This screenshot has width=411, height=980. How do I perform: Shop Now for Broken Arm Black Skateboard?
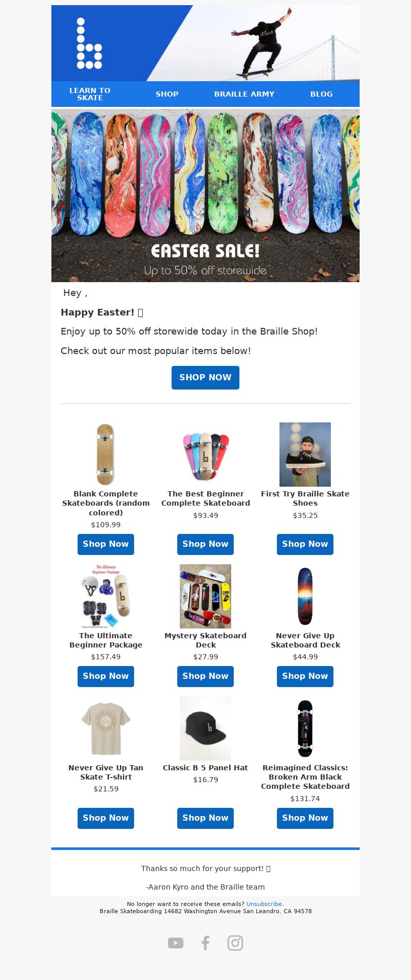[x=305, y=818]
